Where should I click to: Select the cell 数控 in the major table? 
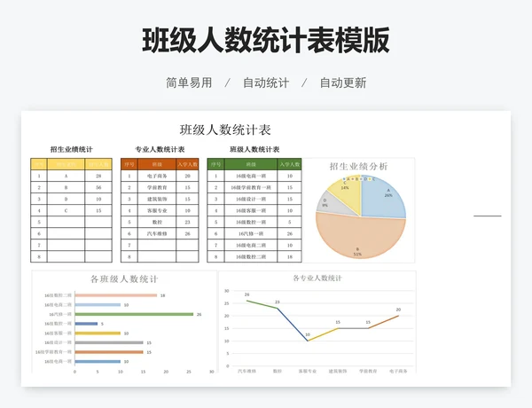click(157, 222)
